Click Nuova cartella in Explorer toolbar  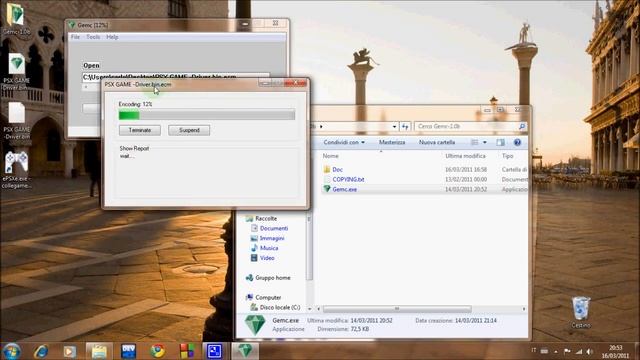[437, 142]
